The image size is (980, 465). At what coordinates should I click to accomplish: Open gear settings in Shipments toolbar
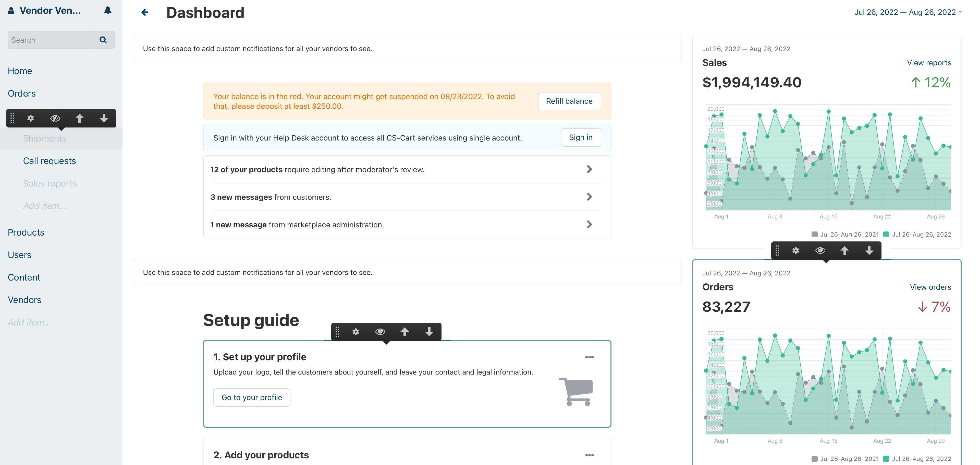tap(30, 119)
